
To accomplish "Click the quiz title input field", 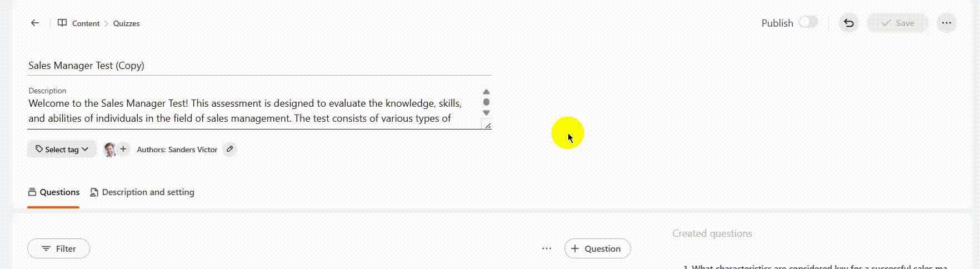I will coord(259,66).
